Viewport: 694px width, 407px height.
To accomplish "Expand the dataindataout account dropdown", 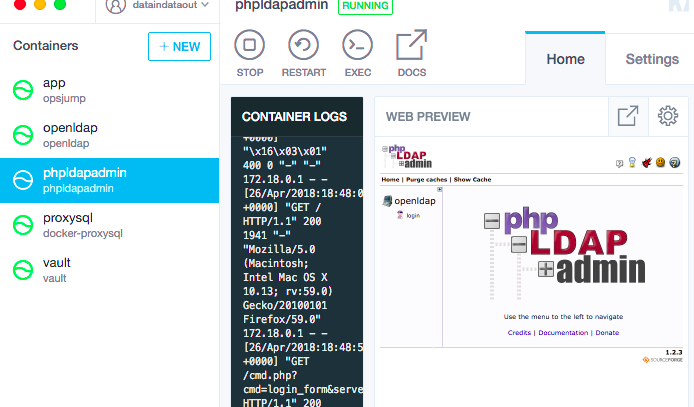I will [158, 6].
